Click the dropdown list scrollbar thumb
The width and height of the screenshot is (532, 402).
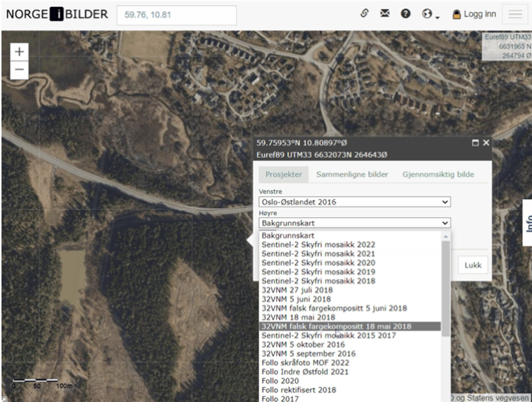tap(445, 288)
